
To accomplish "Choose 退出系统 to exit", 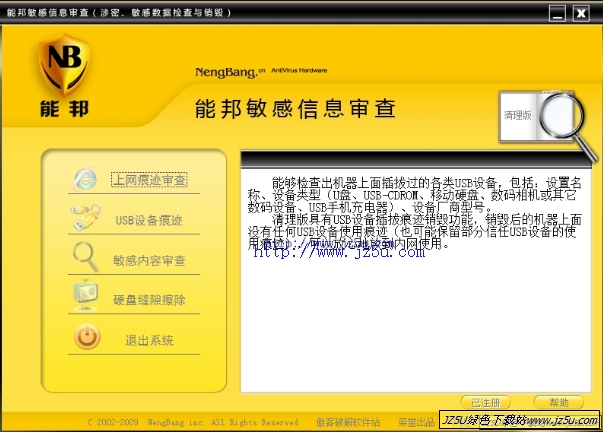I will click(x=149, y=340).
